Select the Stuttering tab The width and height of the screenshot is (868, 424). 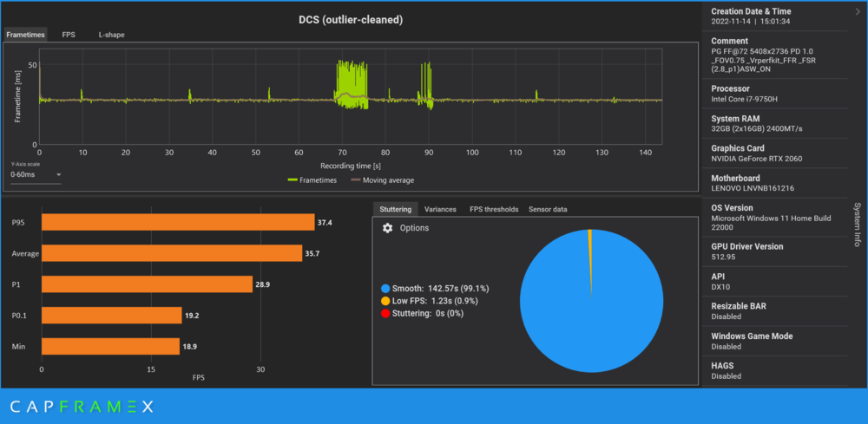tap(395, 209)
